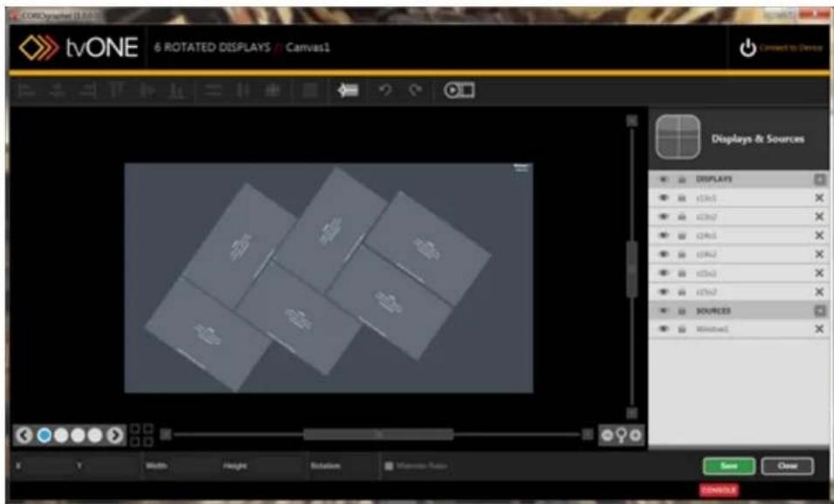Click the four-squares layout icon
The height and width of the screenshot is (504, 834).
click(x=142, y=435)
